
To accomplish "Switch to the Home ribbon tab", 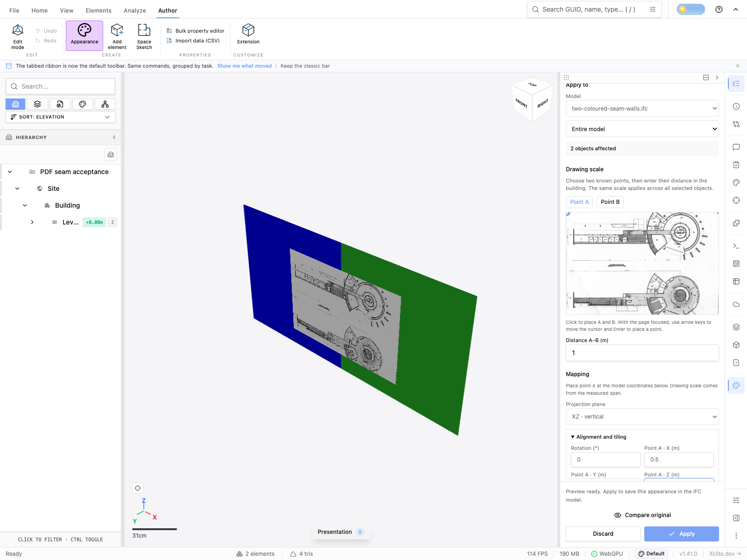I will coord(40,10).
